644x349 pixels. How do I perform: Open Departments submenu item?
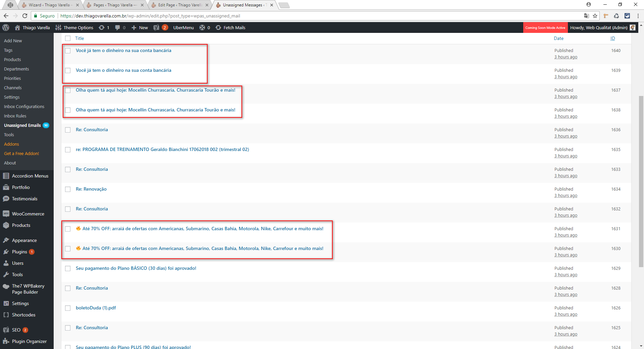pyautogui.click(x=16, y=69)
